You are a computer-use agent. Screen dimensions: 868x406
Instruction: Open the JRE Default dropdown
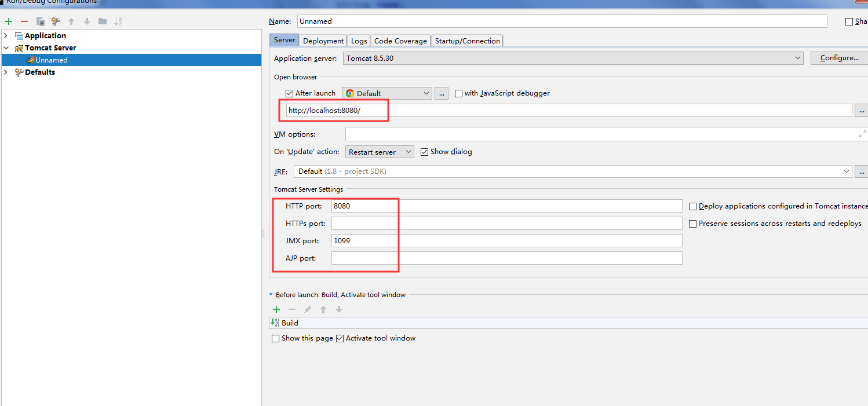tap(572, 171)
